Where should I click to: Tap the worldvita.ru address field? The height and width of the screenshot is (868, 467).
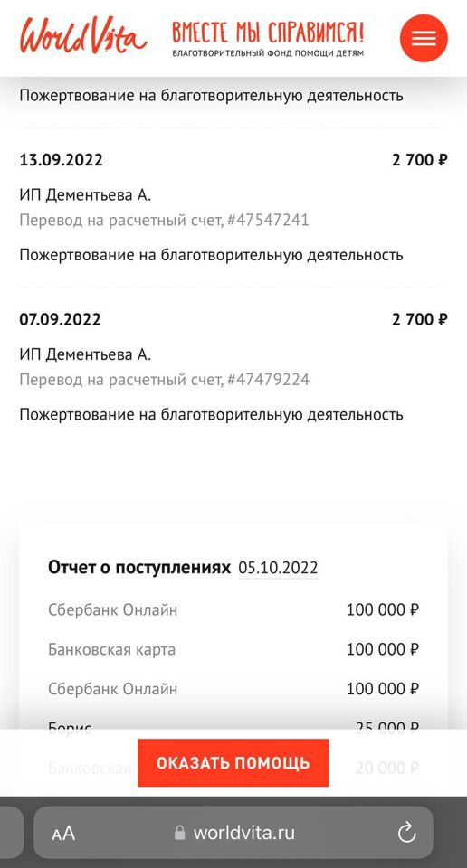pyautogui.click(x=233, y=833)
